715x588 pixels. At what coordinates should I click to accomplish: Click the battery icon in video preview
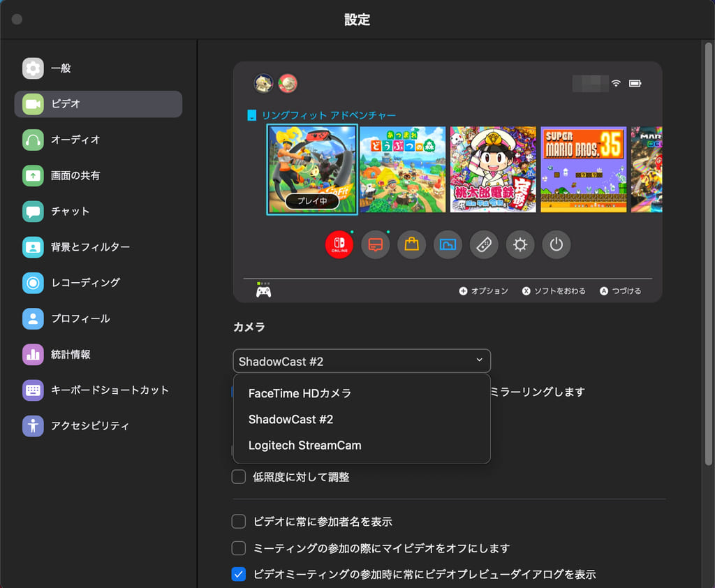pos(635,83)
